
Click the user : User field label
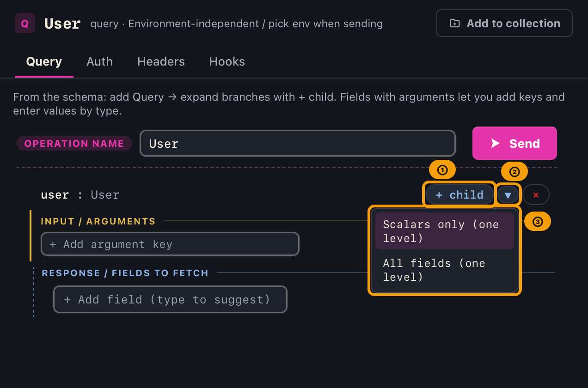pos(80,195)
